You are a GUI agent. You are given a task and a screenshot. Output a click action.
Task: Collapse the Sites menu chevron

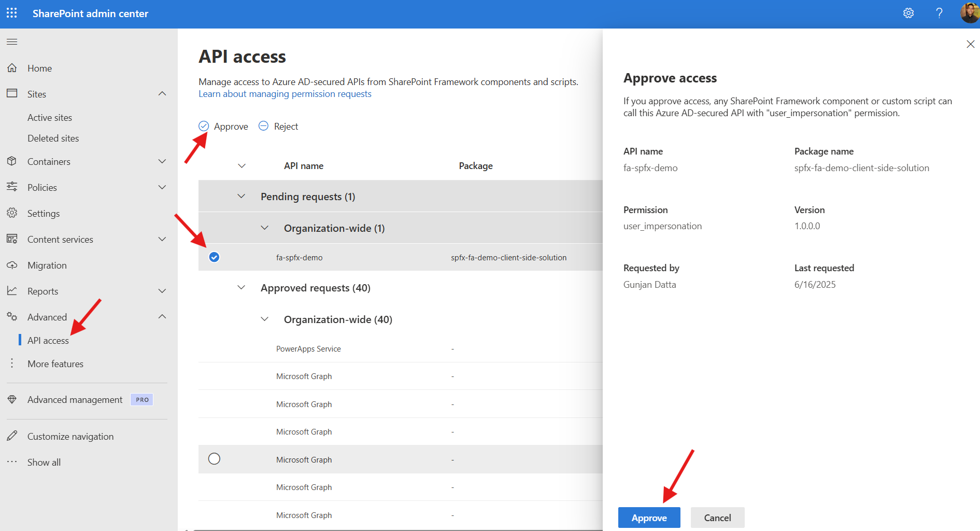click(162, 94)
